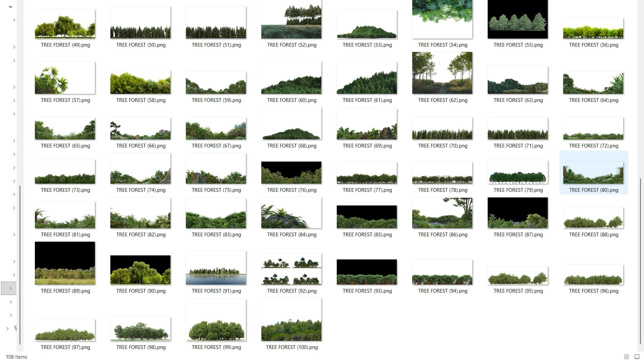The image size is (644, 362).
Task: Select the TREE FOREST (76).png thumbnail
Action: pos(291,173)
